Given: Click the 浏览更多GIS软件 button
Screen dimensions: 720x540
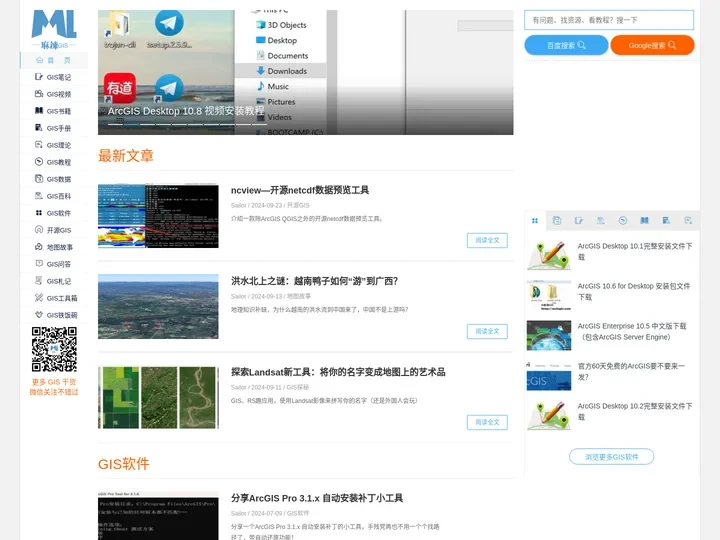Looking at the screenshot, I should tap(612, 457).
